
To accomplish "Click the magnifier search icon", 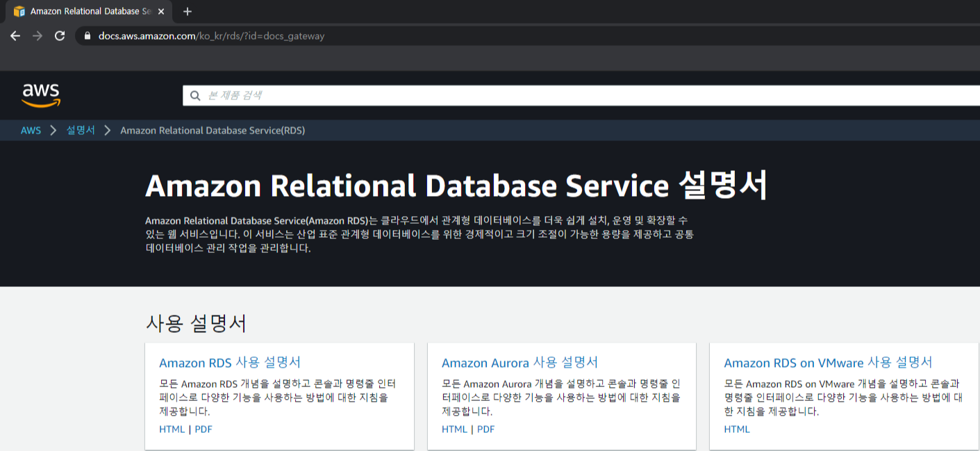I will click(x=195, y=96).
